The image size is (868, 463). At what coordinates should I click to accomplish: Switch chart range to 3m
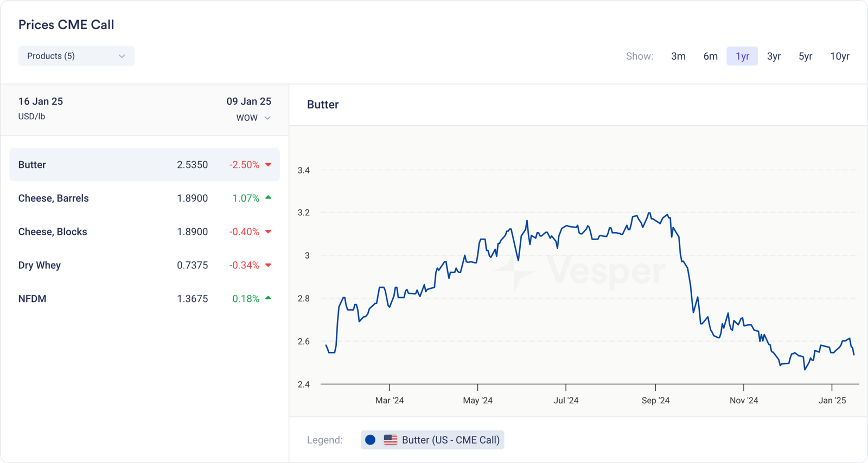coord(678,56)
